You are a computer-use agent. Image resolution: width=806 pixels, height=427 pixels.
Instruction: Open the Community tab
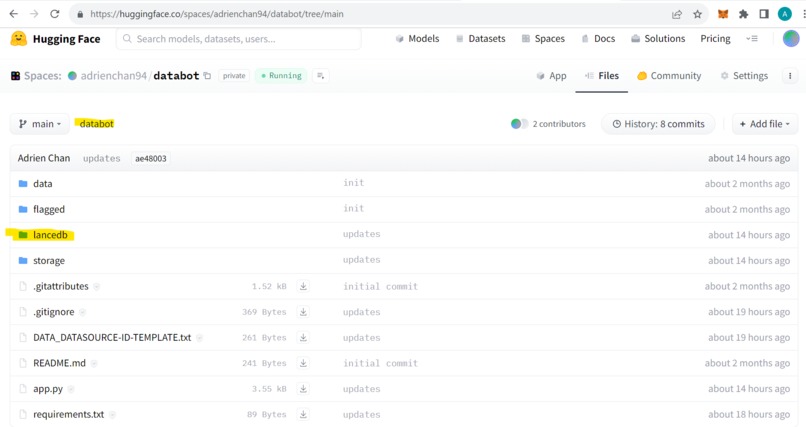tap(669, 76)
